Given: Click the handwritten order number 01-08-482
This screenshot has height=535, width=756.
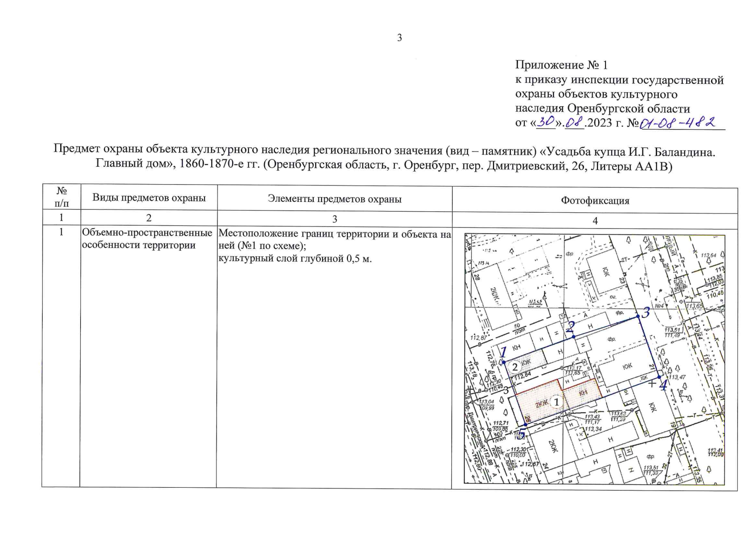Looking at the screenshot, I should (677, 122).
